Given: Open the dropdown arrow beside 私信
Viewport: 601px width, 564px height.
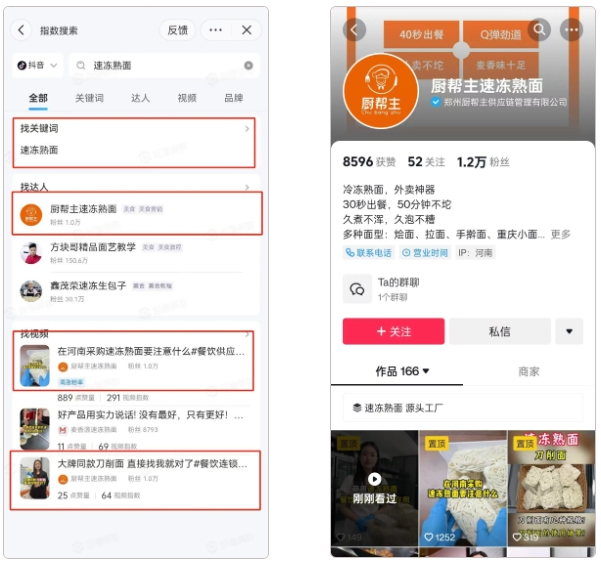Looking at the screenshot, I should [x=569, y=331].
